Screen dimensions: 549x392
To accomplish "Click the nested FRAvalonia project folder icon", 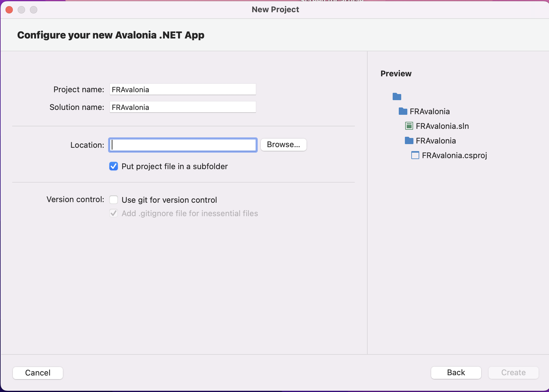I will point(409,140).
